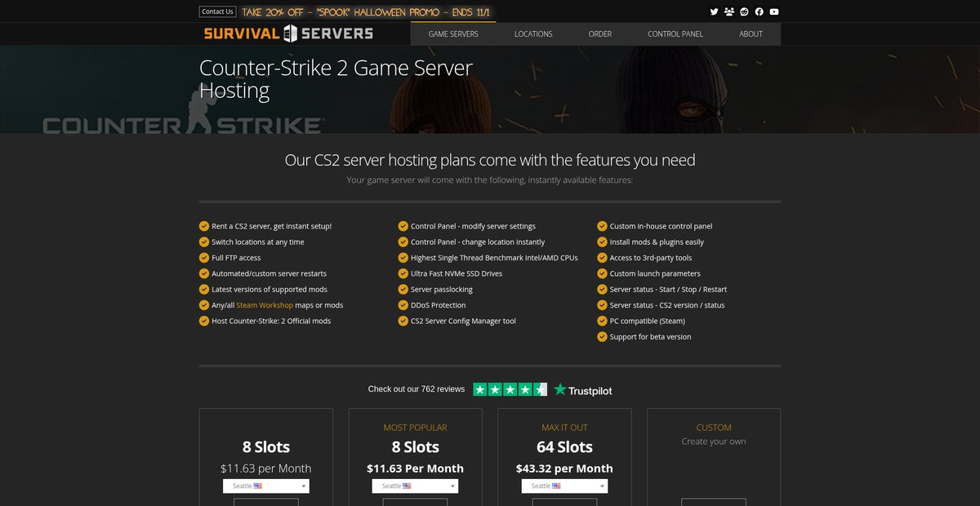Expand location dropdown under $11.63 per Month plan

(266, 486)
